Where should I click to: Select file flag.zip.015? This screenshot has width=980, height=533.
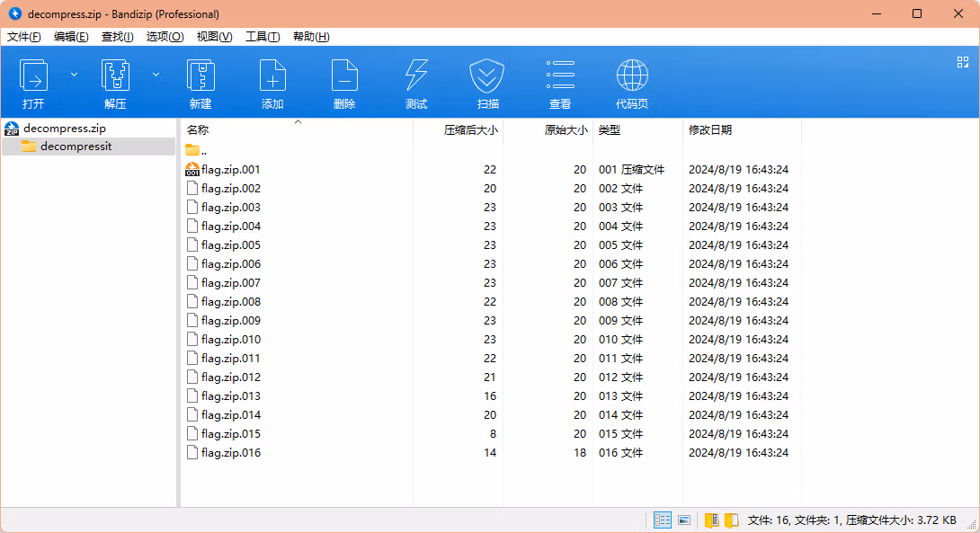point(231,433)
